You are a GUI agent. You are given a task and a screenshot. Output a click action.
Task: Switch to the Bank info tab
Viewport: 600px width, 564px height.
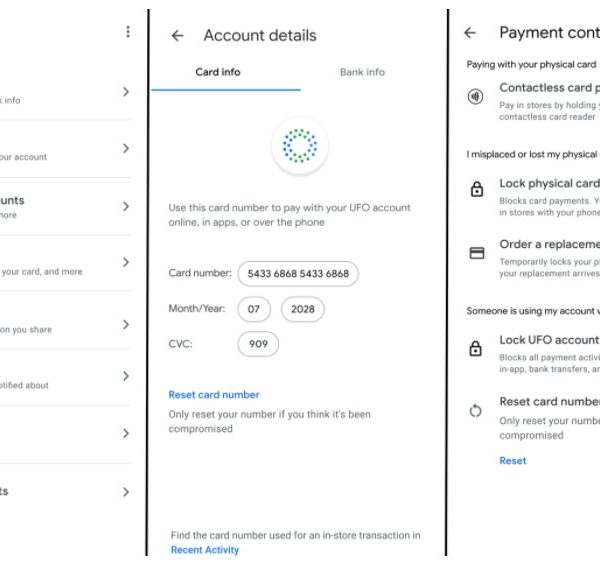pos(362,72)
